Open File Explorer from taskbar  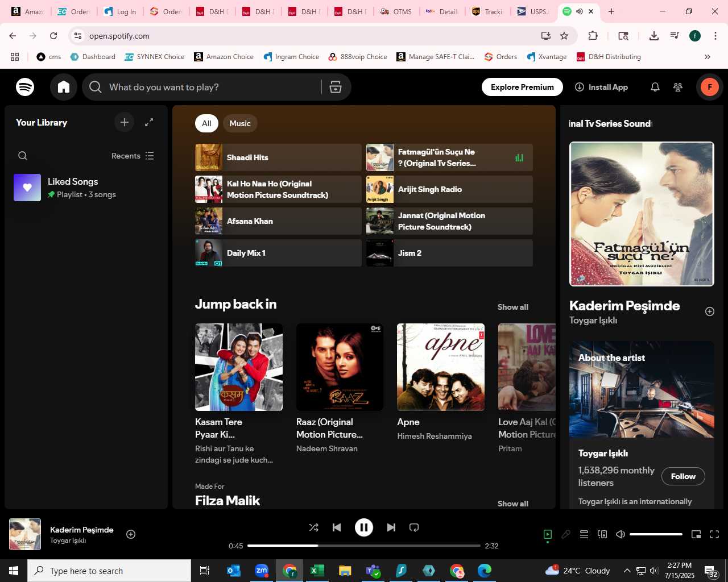click(x=345, y=571)
